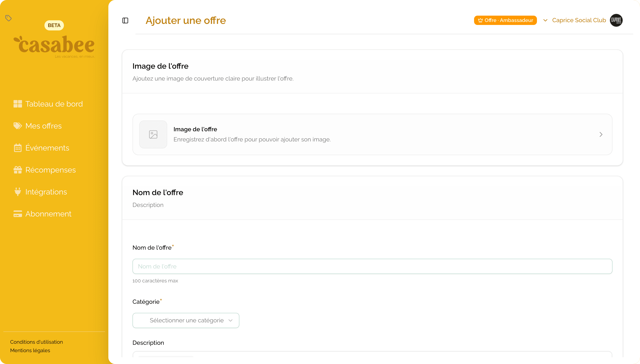Click the Tableau de bord grid icon
Image resolution: width=640 pixels, height=364 pixels.
tap(18, 104)
